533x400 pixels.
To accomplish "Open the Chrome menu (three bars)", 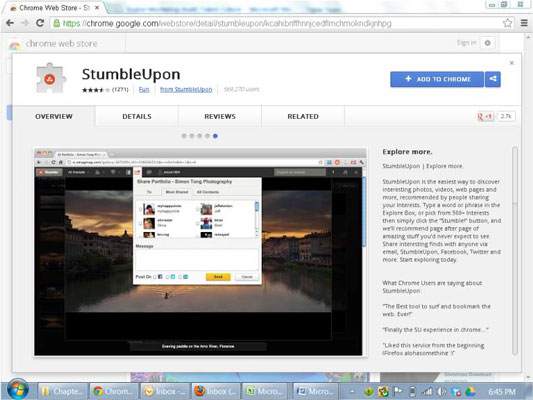I will [x=524, y=23].
